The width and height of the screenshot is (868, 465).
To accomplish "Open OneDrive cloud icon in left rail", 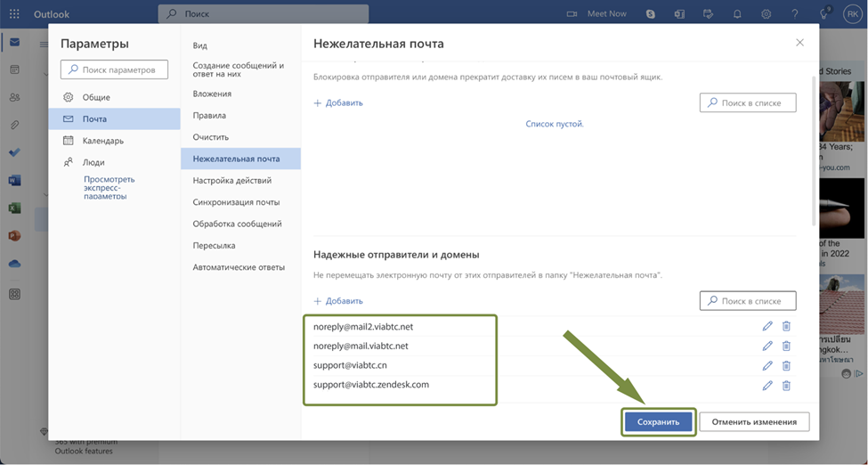I will click(x=14, y=264).
